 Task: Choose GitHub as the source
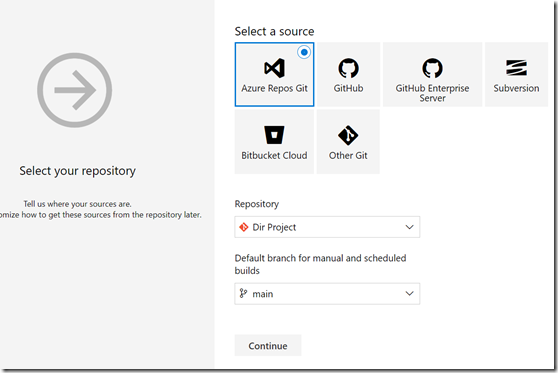tap(348, 74)
